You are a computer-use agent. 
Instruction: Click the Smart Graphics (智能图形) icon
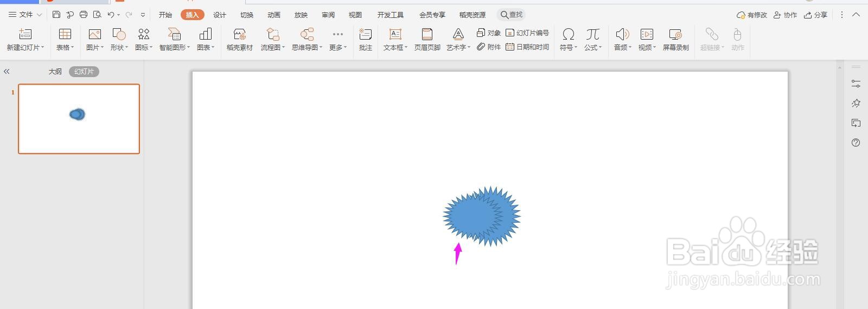174,34
